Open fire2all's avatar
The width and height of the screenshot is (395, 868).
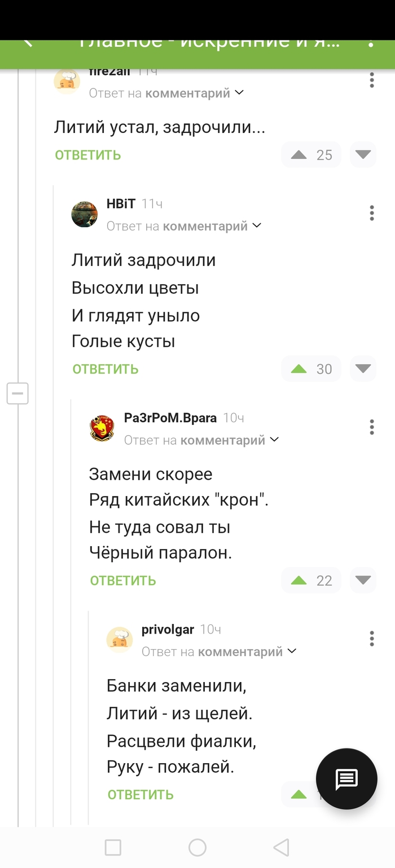click(x=67, y=81)
